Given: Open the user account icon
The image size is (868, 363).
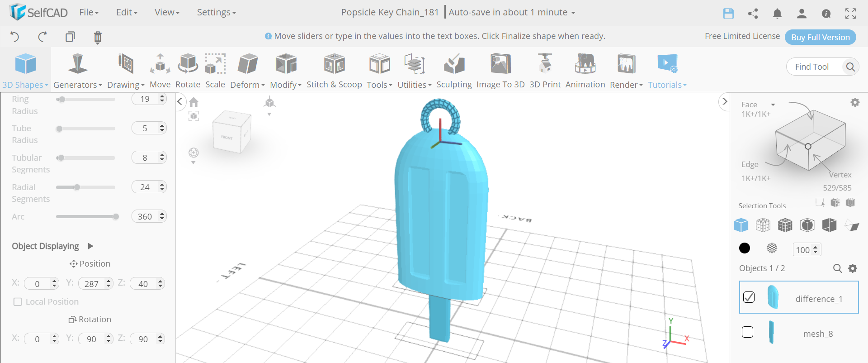Looking at the screenshot, I should tap(802, 14).
